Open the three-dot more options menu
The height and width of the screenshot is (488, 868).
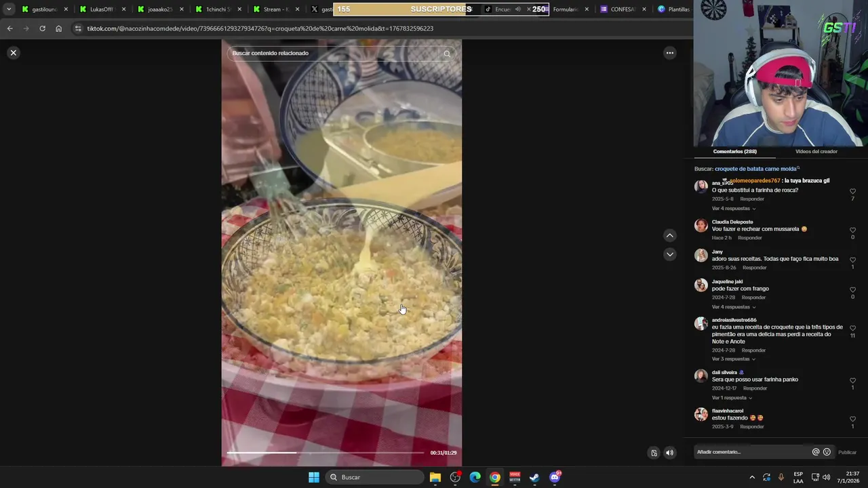click(x=670, y=53)
